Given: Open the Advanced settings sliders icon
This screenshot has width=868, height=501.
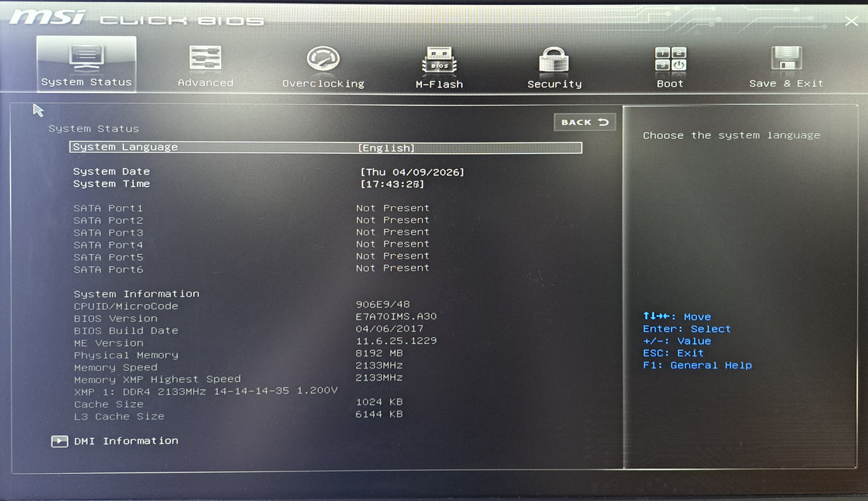Looking at the screenshot, I should tap(206, 59).
